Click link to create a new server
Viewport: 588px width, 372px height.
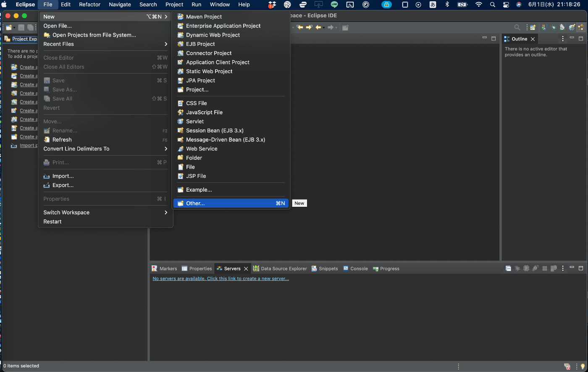tap(221, 279)
